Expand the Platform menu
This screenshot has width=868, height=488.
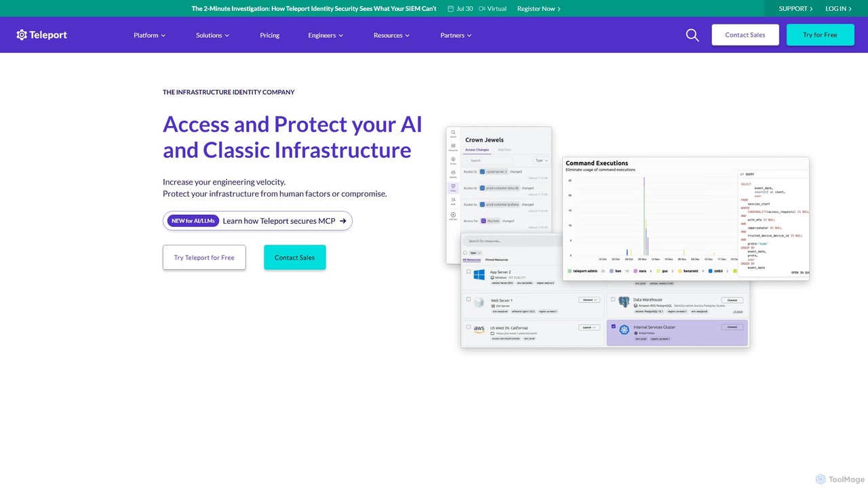tap(149, 35)
